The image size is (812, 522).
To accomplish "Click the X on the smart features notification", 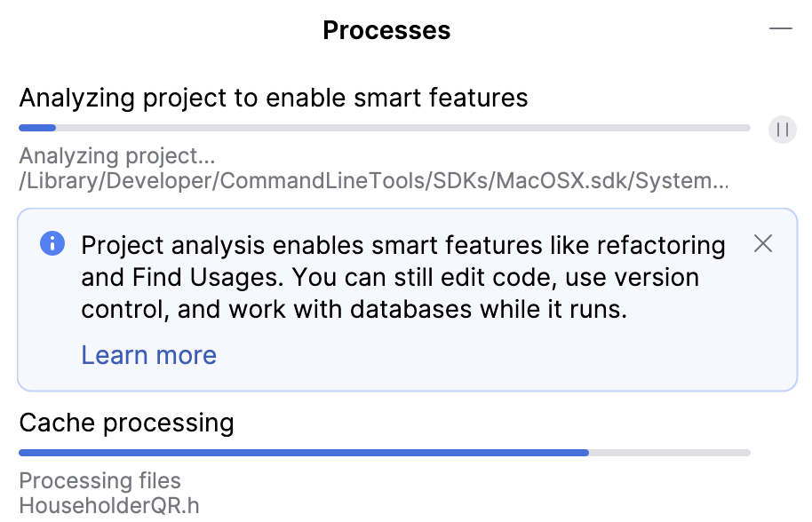I will [x=763, y=243].
